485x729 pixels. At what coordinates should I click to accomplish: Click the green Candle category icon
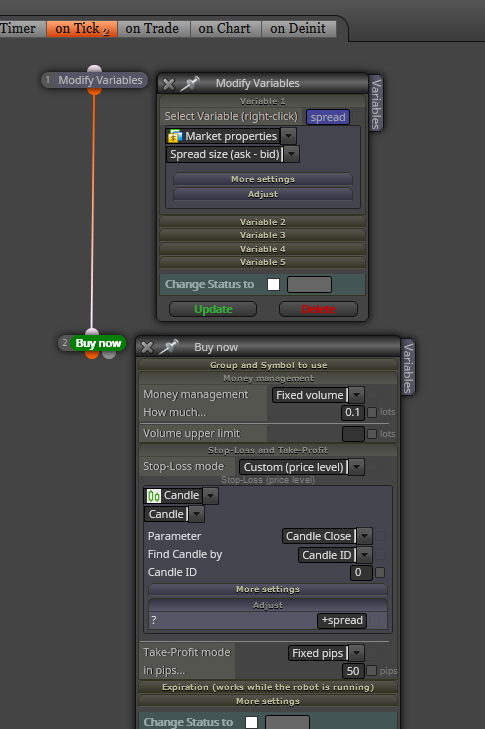click(x=153, y=496)
